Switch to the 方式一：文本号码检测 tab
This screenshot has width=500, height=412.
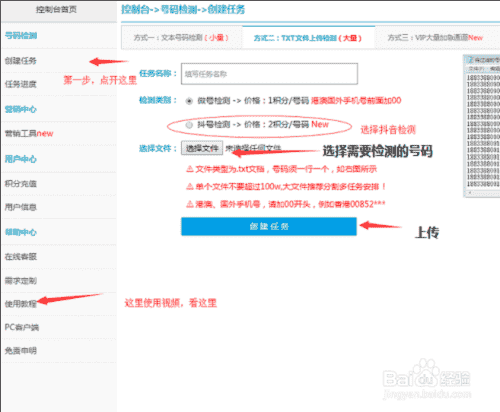(181, 38)
